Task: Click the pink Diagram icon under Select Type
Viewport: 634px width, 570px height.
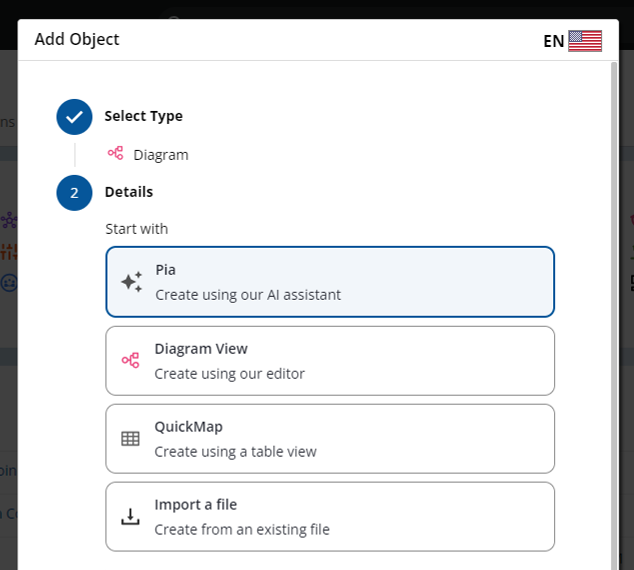Action: (x=116, y=154)
